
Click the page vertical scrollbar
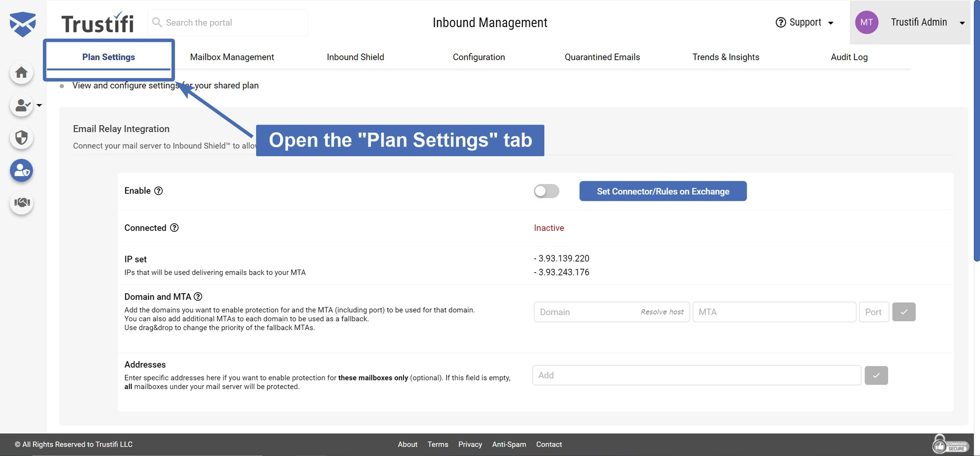(x=976, y=131)
